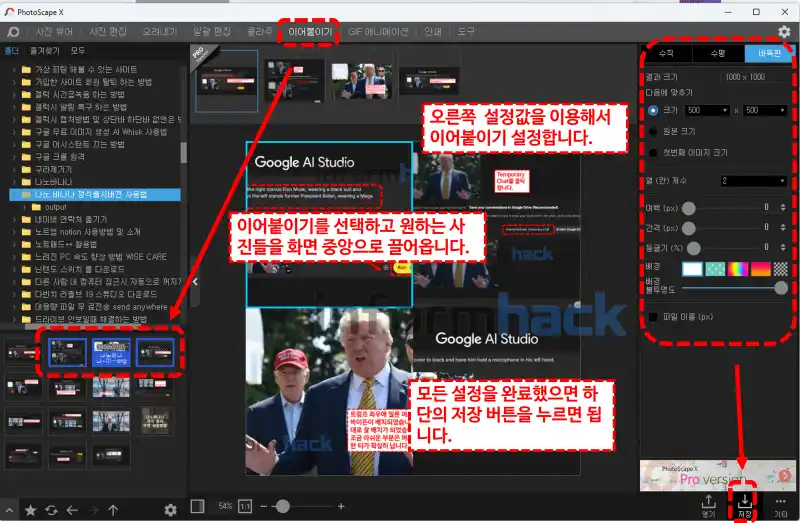The image size is (800, 523).
Task: Refresh the folder list
Action: 51,510
